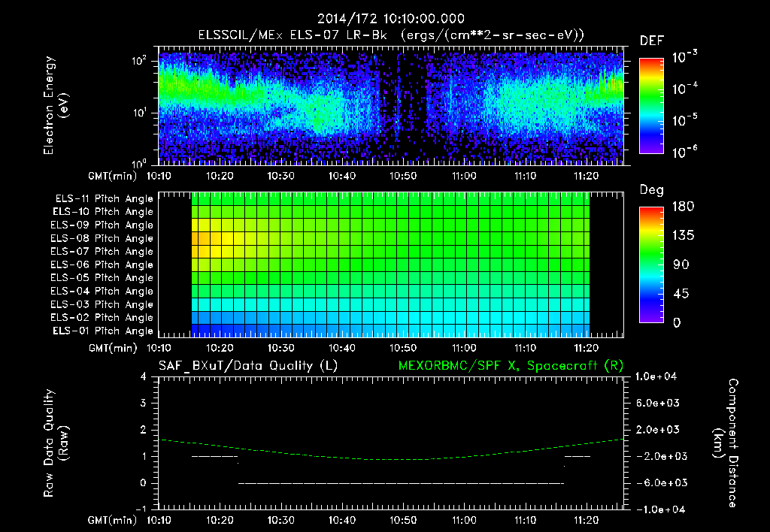
Task: Select the ELS-05 Pitch Angle row label
Action: pos(102,278)
